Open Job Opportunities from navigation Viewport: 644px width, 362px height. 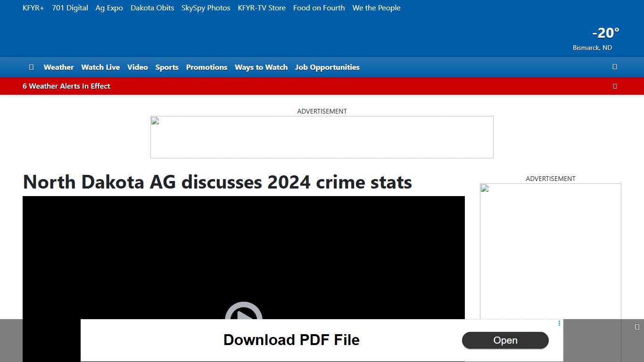[327, 67]
